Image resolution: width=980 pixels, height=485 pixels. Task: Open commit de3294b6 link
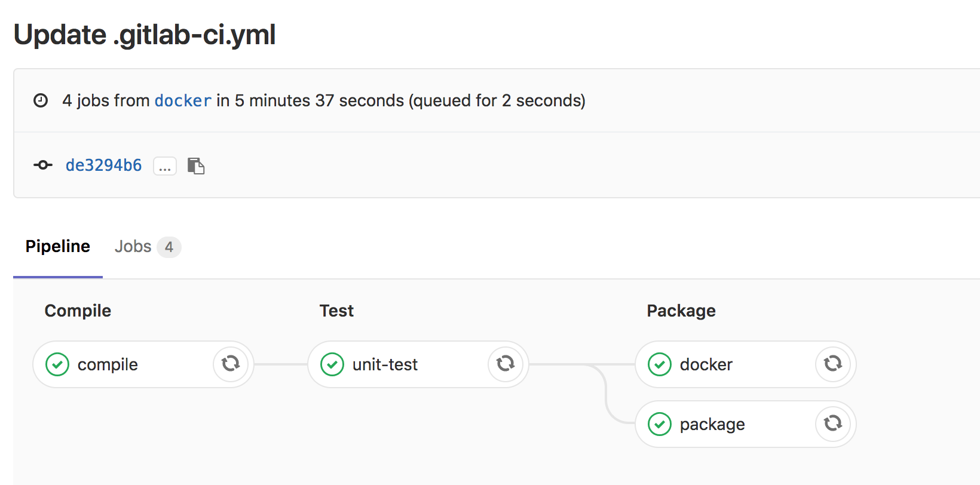[103, 165]
